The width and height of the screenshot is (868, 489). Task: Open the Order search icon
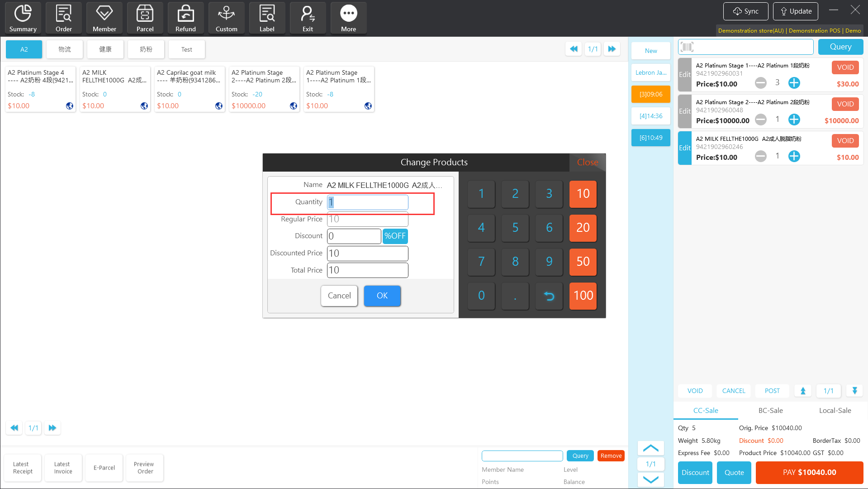(x=63, y=18)
